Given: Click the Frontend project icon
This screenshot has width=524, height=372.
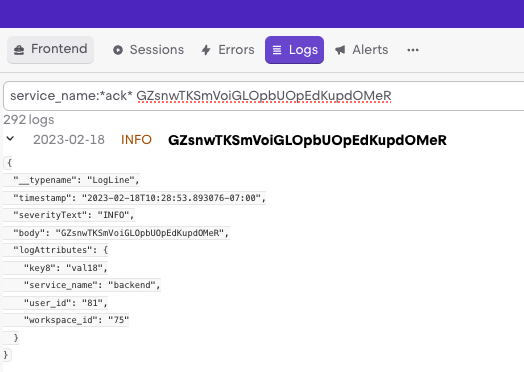Looking at the screenshot, I should pos(19,50).
